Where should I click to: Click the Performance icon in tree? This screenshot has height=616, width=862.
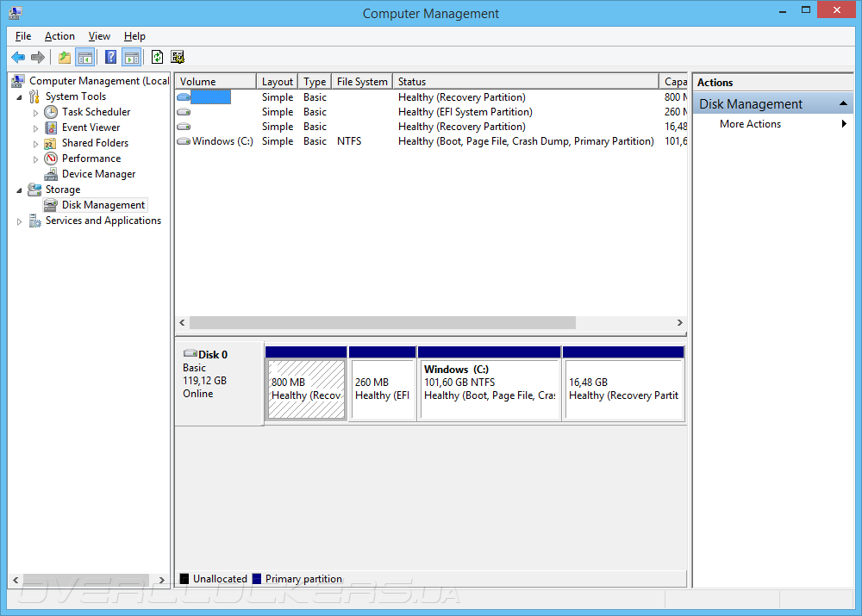(51, 159)
